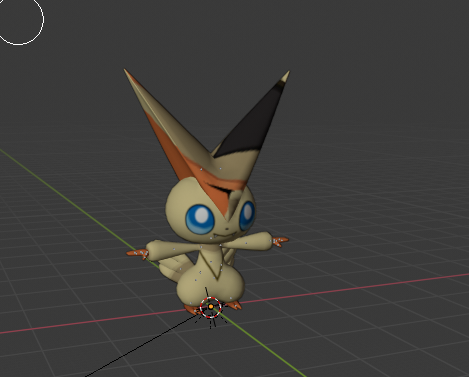
Task: Click the circle select cursor outline
Action: [19, 19]
